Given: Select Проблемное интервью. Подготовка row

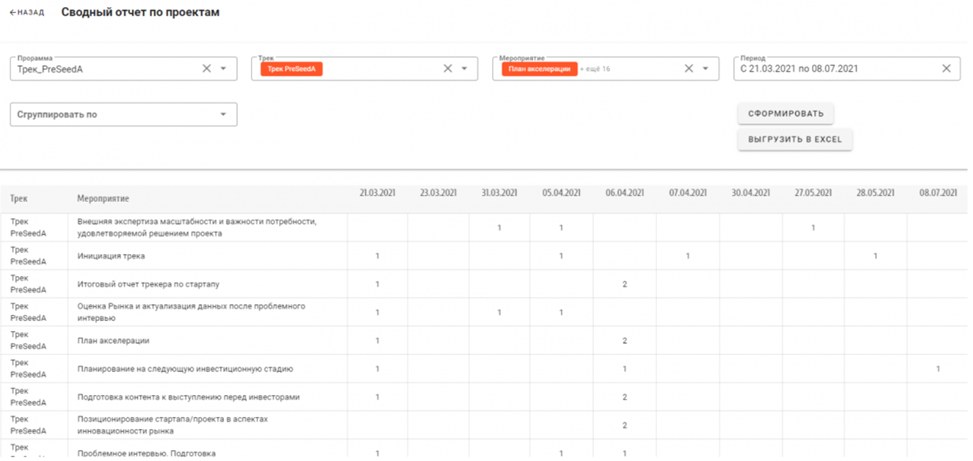Looking at the screenshot, I should [486, 450].
